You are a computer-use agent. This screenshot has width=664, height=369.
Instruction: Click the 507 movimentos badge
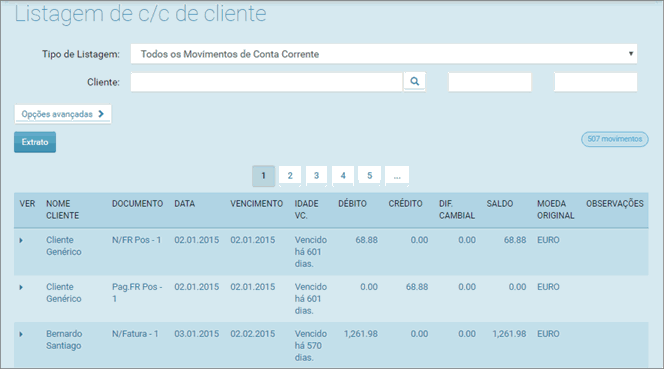click(614, 139)
